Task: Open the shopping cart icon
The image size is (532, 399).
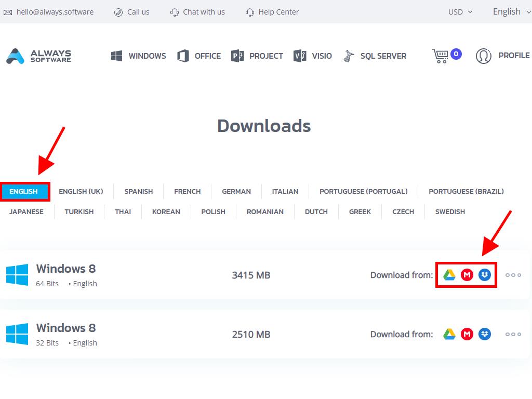Action: click(440, 56)
